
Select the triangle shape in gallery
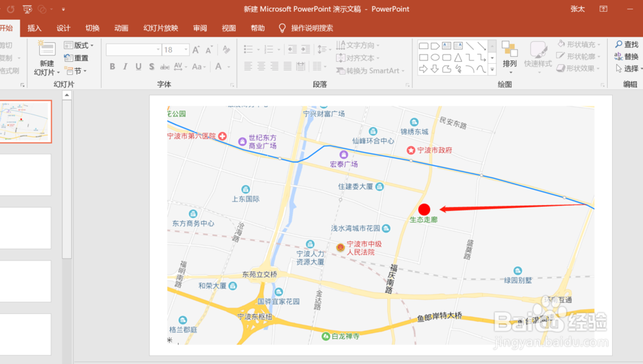(x=458, y=57)
